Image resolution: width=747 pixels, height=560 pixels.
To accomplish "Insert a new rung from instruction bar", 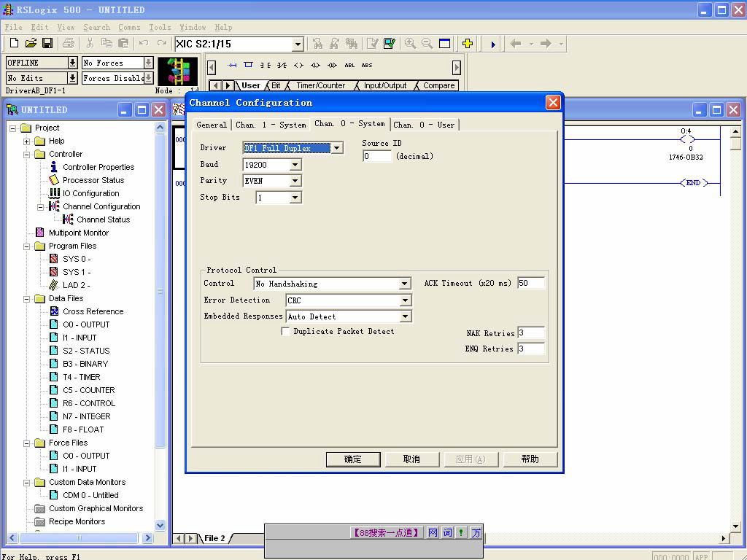I will pos(232,65).
